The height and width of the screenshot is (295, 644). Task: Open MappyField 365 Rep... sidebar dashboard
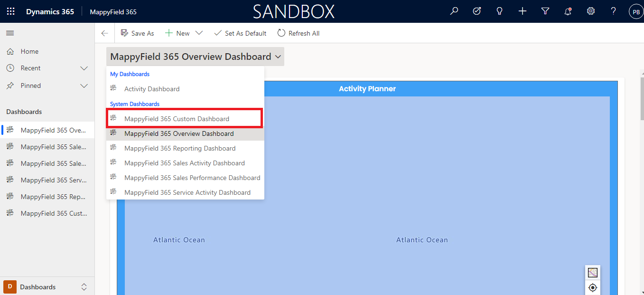[47, 197]
